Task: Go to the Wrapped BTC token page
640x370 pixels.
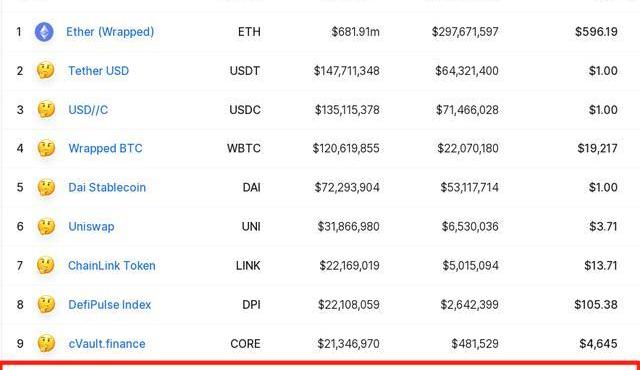Action: coord(105,148)
